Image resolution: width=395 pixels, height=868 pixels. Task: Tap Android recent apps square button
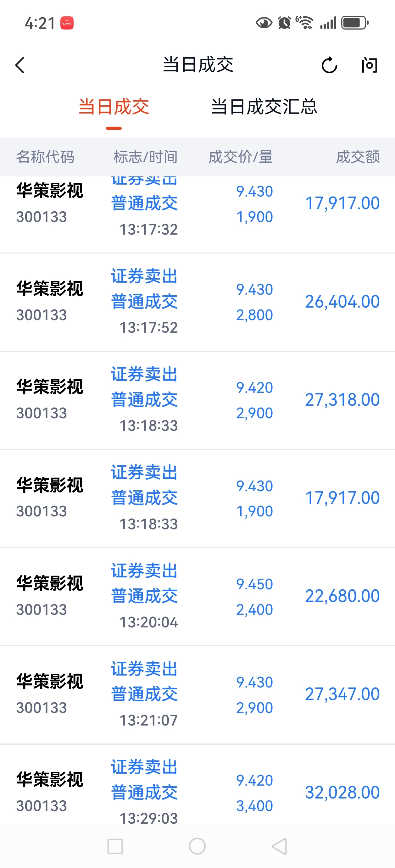click(x=115, y=846)
